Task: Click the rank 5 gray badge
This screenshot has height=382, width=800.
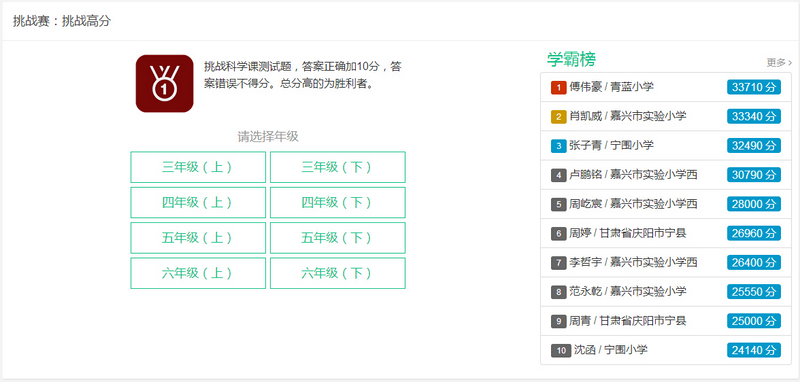Action: [559, 205]
